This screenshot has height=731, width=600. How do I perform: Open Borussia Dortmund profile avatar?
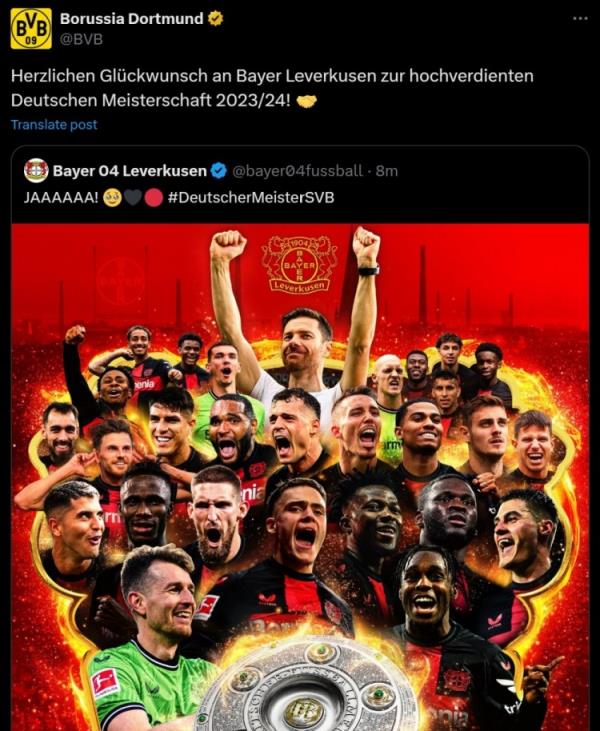[x=31, y=28]
